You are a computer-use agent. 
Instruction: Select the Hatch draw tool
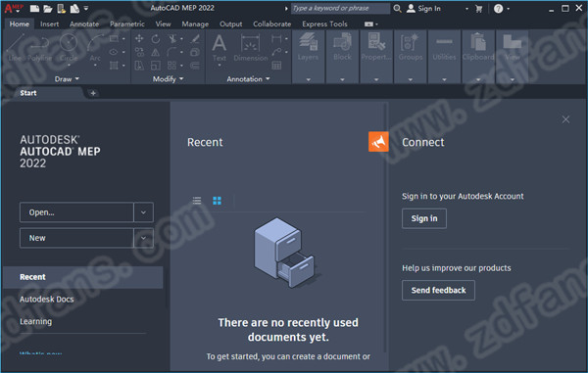tap(114, 66)
